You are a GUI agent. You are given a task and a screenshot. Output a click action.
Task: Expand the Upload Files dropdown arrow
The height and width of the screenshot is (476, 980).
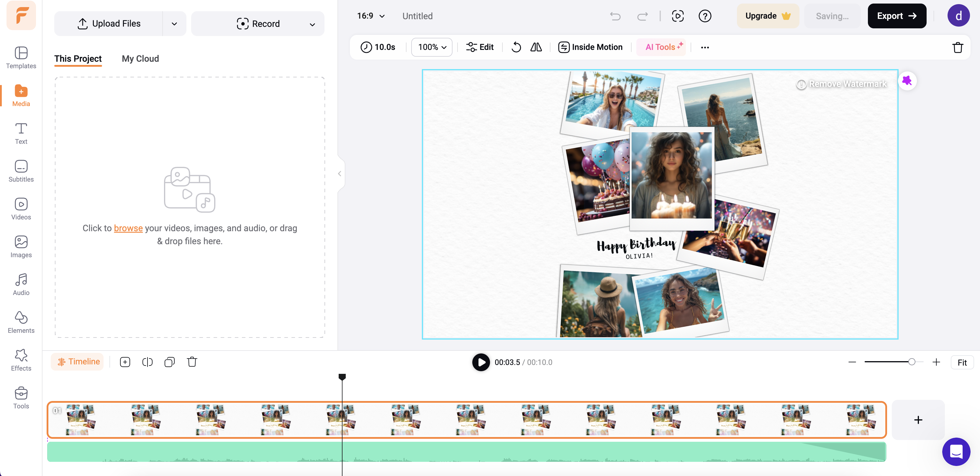(x=174, y=24)
